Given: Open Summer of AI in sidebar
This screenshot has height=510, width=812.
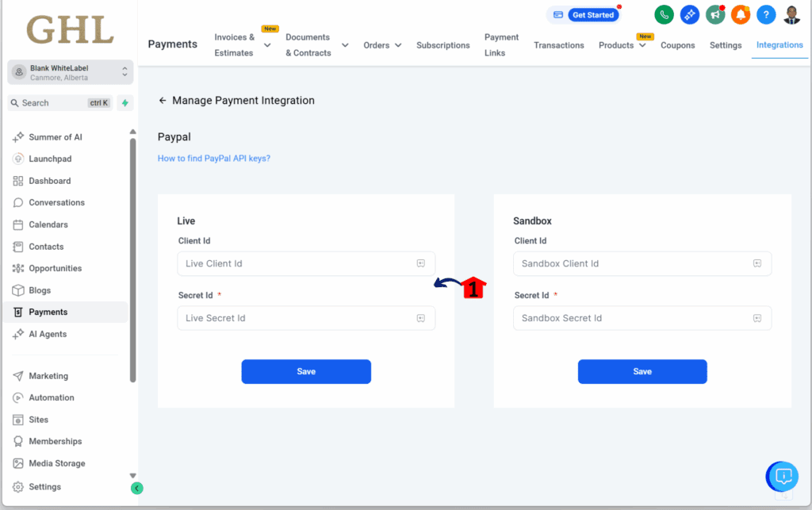Looking at the screenshot, I should click(55, 136).
